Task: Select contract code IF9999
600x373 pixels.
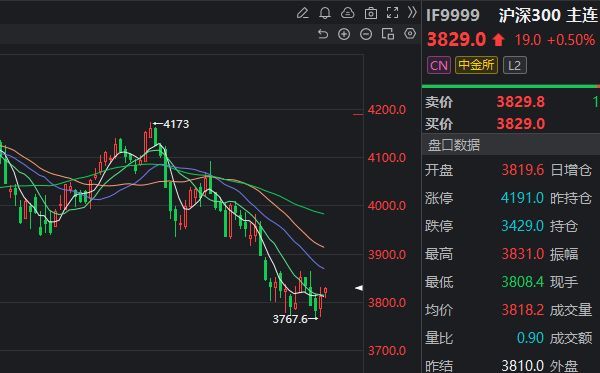Action: [453, 15]
